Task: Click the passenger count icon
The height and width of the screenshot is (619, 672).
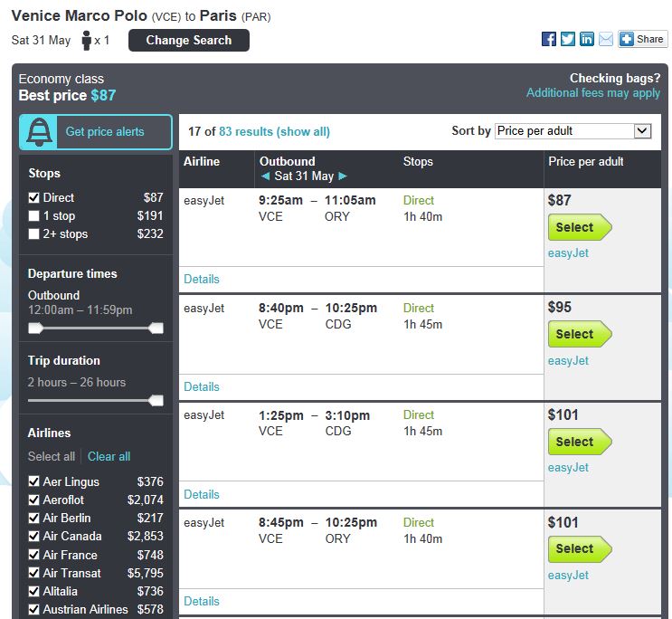Action: [87, 41]
